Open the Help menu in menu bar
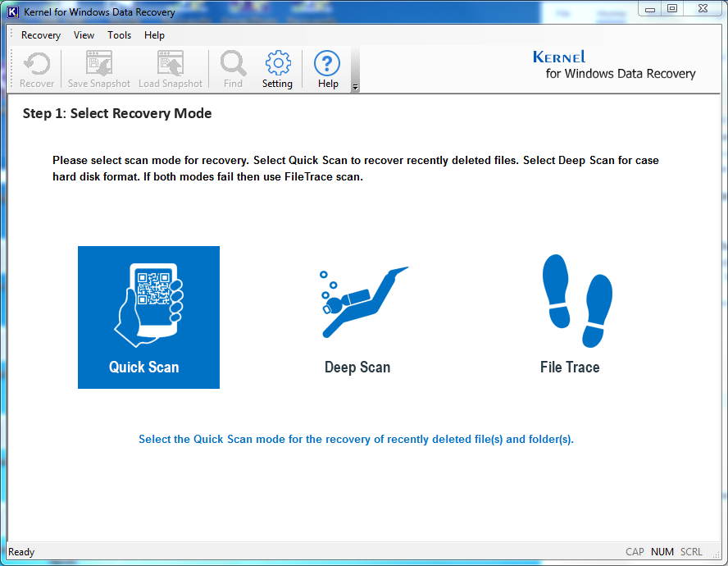Image resolution: width=728 pixels, height=566 pixels. click(154, 35)
